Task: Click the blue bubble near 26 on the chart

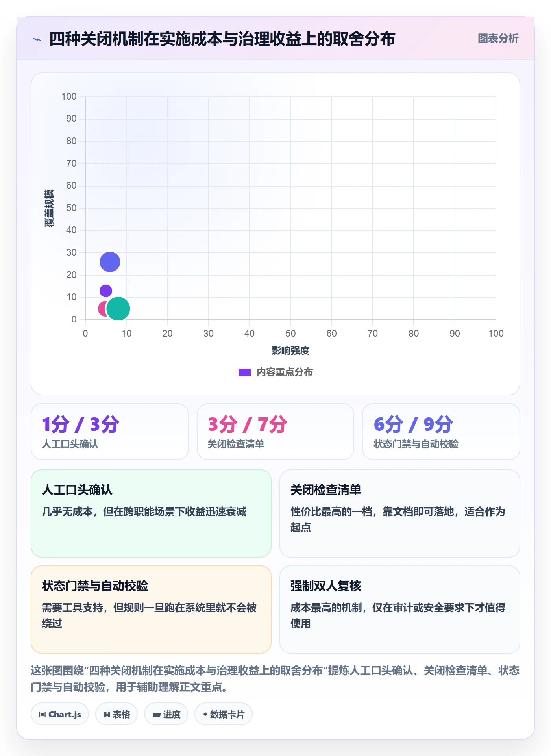Action: pyautogui.click(x=110, y=262)
